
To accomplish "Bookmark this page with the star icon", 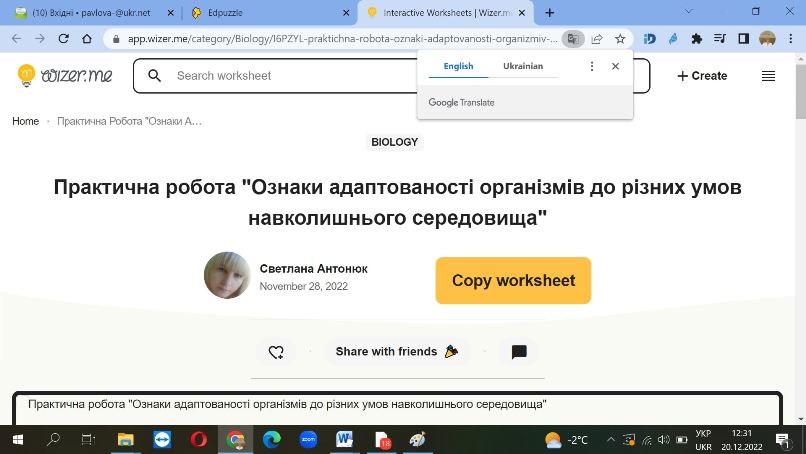I will [620, 39].
